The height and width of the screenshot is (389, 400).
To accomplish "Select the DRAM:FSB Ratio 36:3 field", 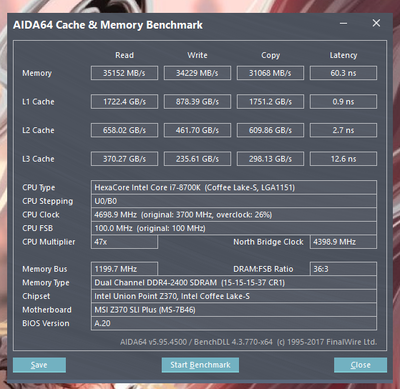I will (x=343, y=269).
